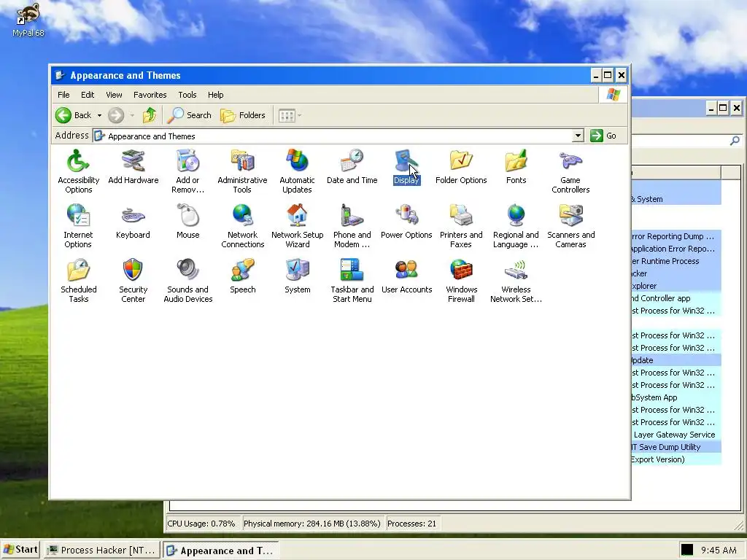Click 'Physical memory: 284.16 MB' status entry
This screenshot has height=560, width=747.
click(312, 524)
